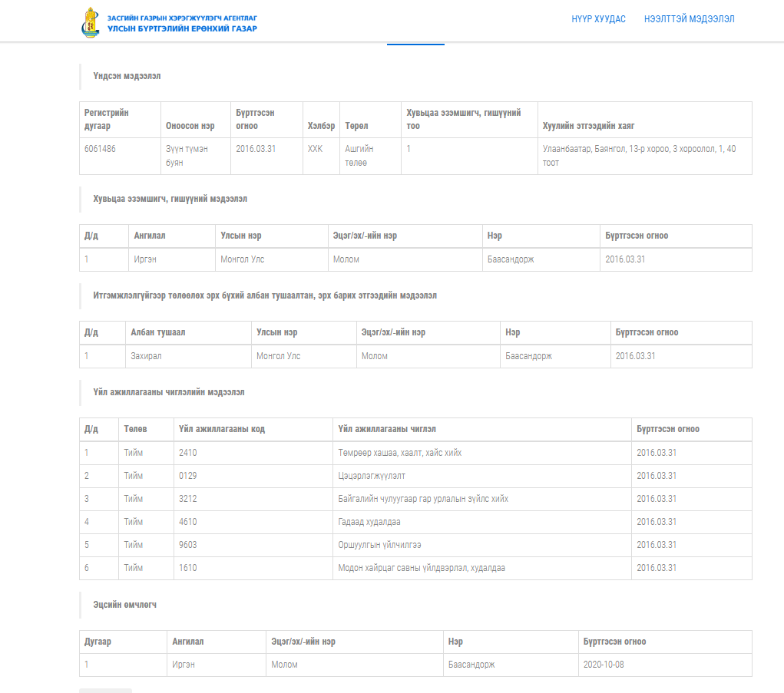This screenshot has width=784, height=693.
Task: Click the Байгалийн чулуугаар гар урлалын activity
Action: [423, 499]
